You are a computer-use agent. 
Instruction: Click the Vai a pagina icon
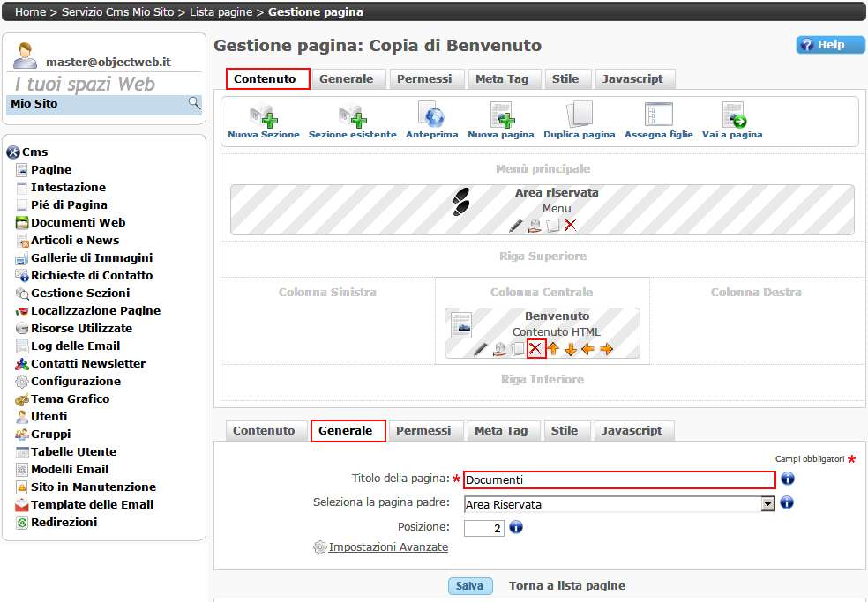click(x=732, y=116)
